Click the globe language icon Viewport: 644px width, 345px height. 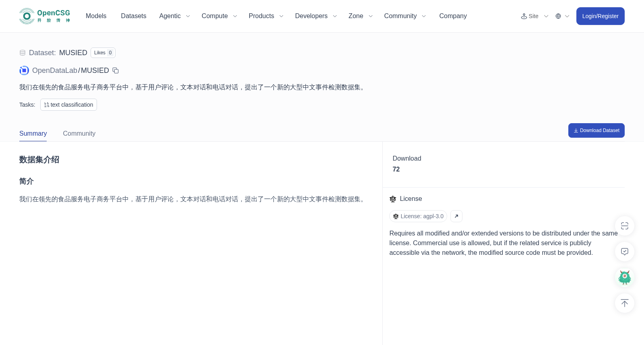click(x=558, y=16)
